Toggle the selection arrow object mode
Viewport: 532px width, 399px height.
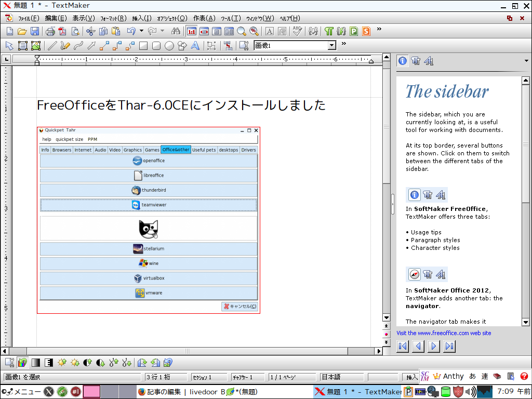[9, 46]
